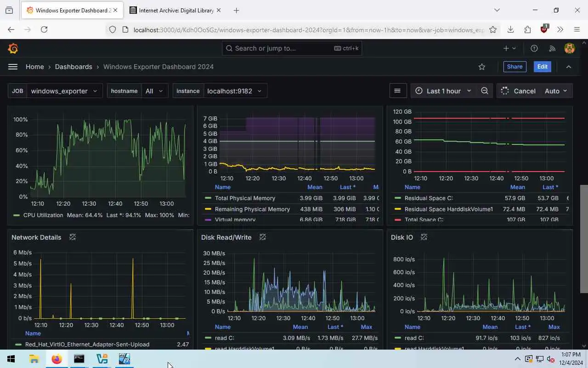Open the Firefox application menu
The width and height of the screenshot is (588, 368).
(x=577, y=29)
